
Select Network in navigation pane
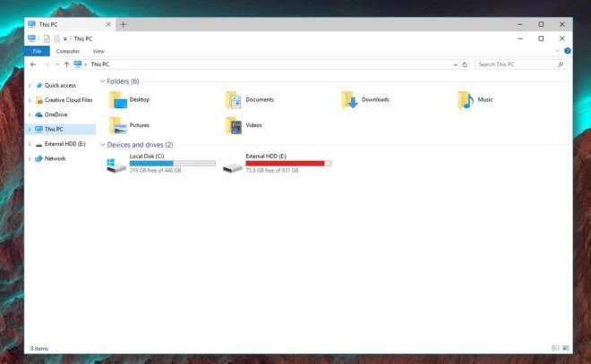[55, 158]
